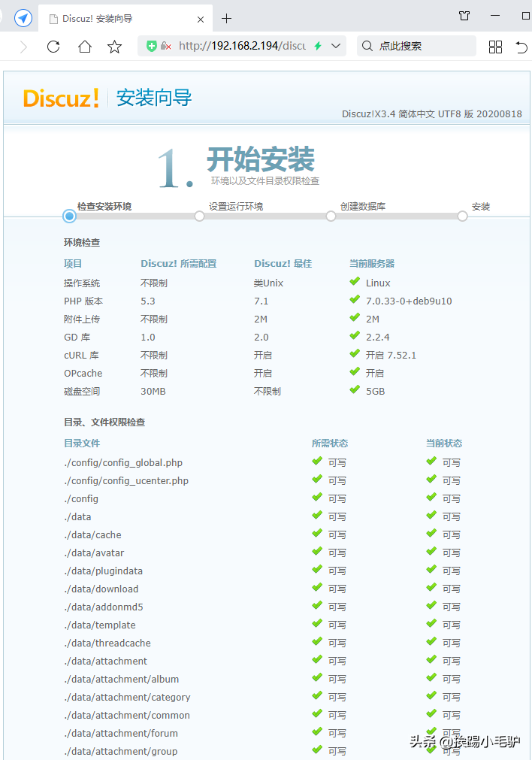Open the apps grid icon
Screen dimensions: 532x760
pyautogui.click(x=495, y=47)
